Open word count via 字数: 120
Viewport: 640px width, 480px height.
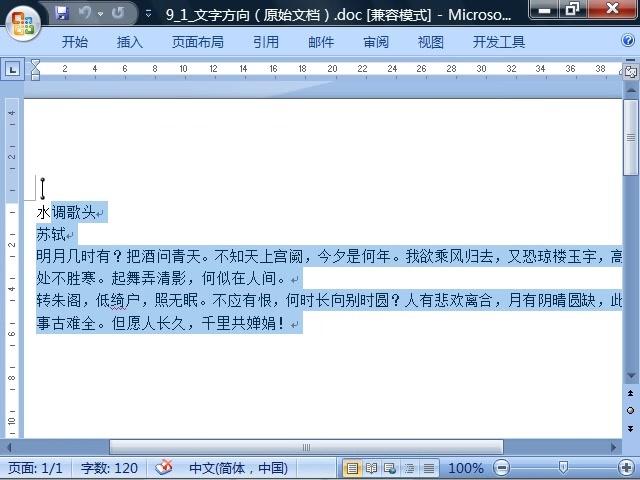tap(109, 468)
